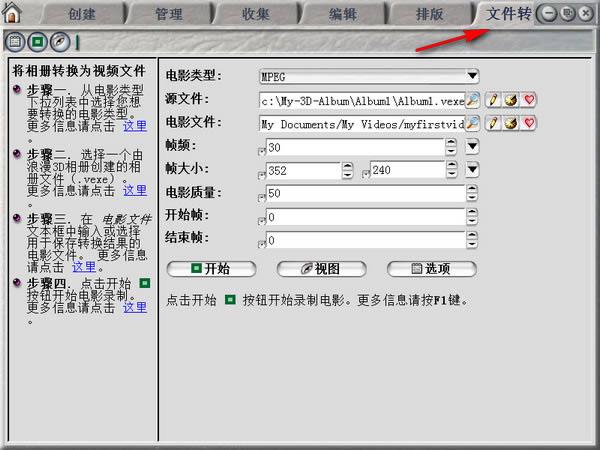Open the frame size preset dropdown arrow
Image resolution: width=600 pixels, height=450 pixels.
coord(472,169)
